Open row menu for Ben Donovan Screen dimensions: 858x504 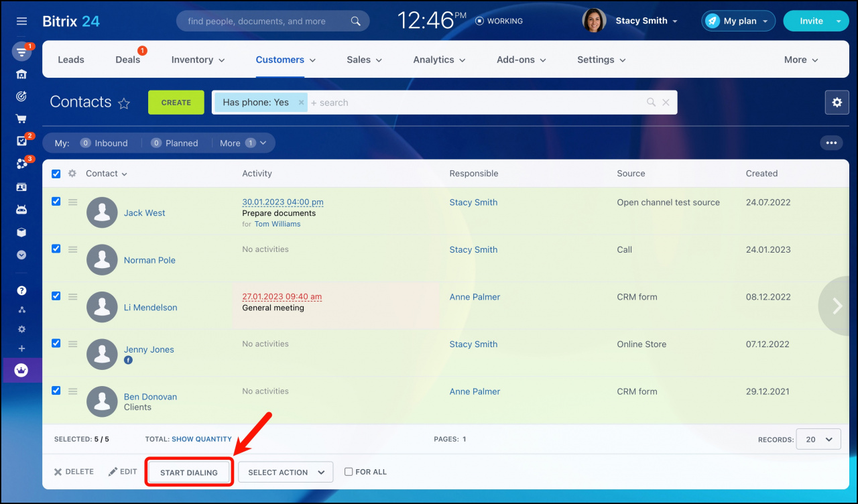(x=72, y=391)
